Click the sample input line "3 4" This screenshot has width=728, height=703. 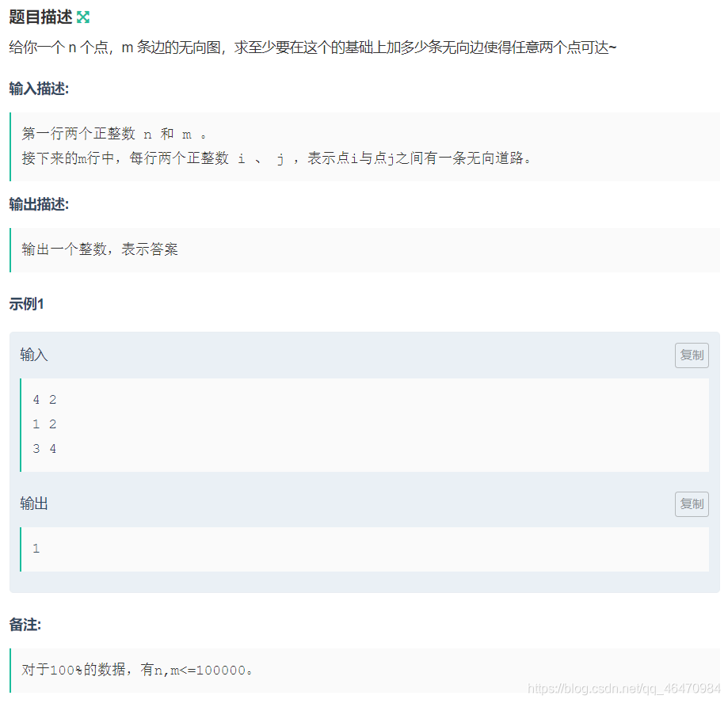point(44,449)
